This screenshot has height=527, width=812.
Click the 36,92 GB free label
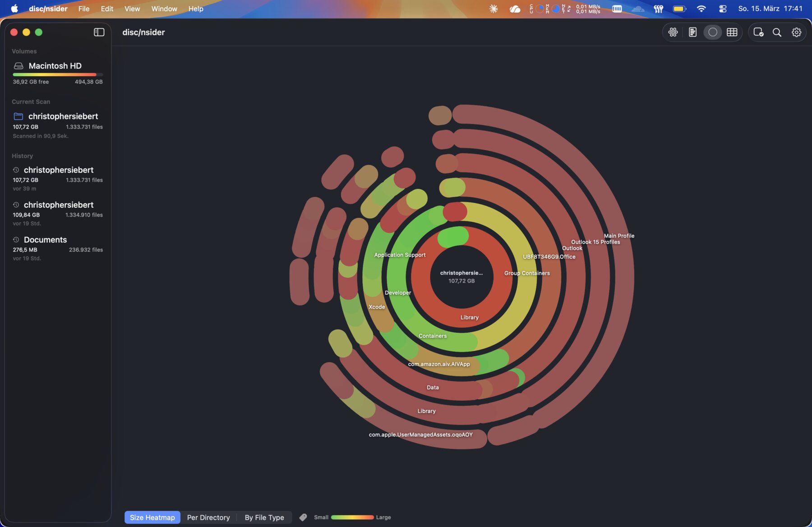[31, 82]
